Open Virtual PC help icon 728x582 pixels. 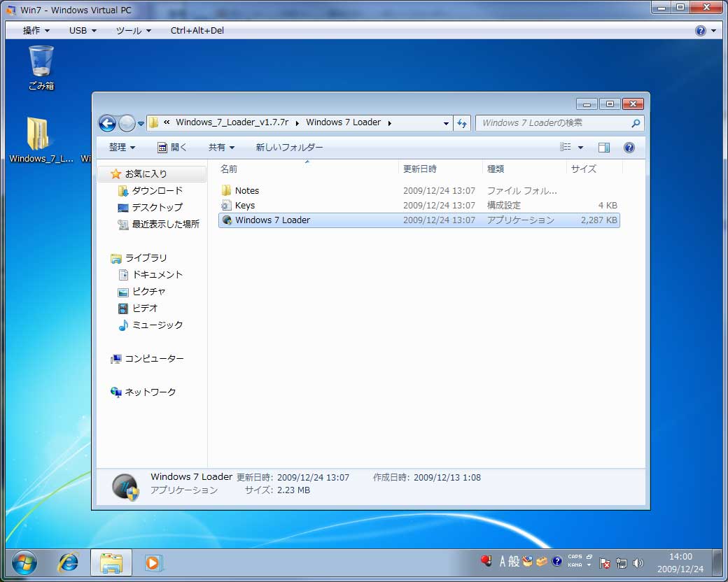point(701,31)
